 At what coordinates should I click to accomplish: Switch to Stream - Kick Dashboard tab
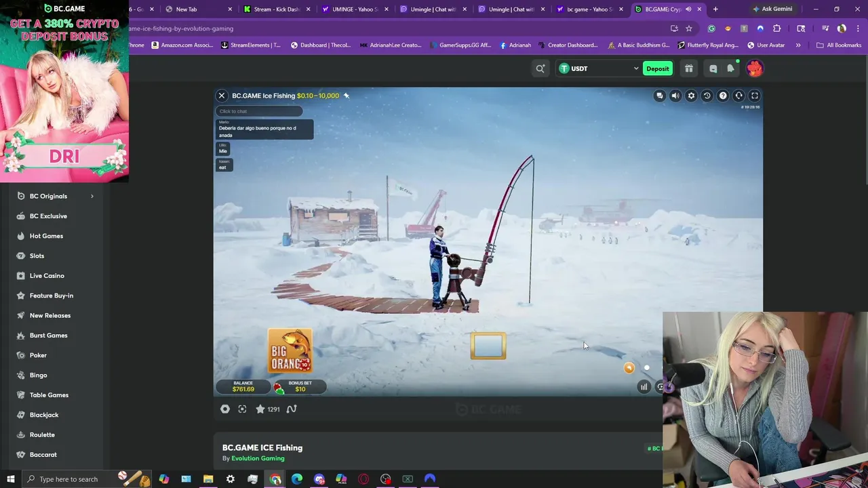tap(276, 9)
